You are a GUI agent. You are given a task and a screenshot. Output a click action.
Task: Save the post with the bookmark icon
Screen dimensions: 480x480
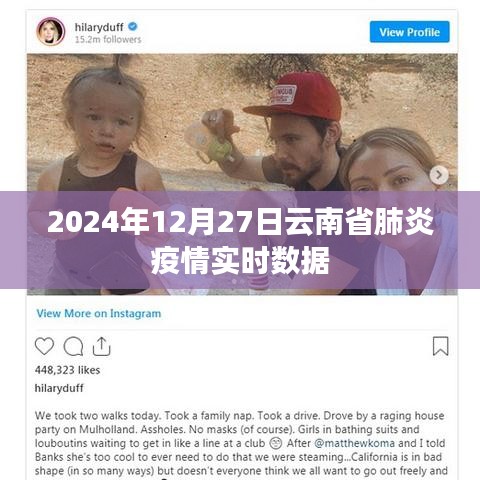pyautogui.click(x=440, y=346)
